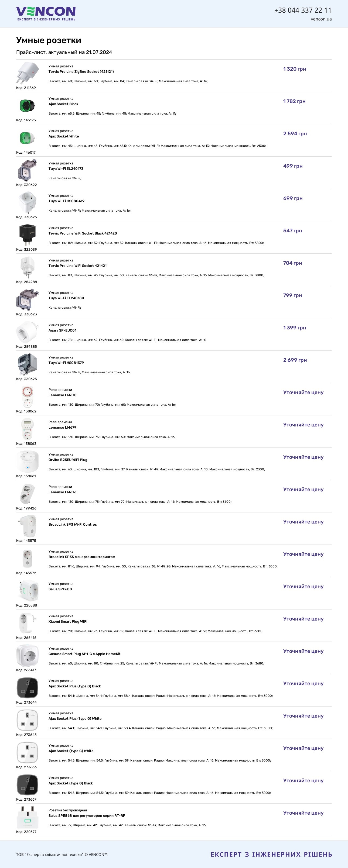Click the Aqara SP-EUC01 product image

click(27, 332)
